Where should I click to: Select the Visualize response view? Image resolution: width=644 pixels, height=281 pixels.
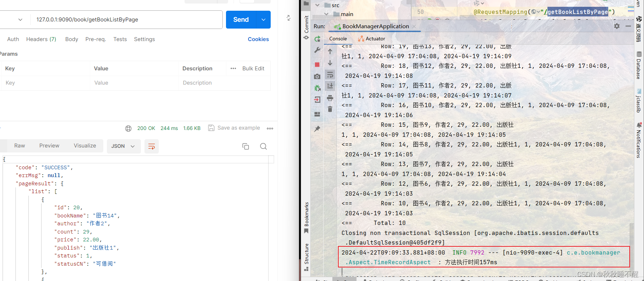click(x=85, y=146)
